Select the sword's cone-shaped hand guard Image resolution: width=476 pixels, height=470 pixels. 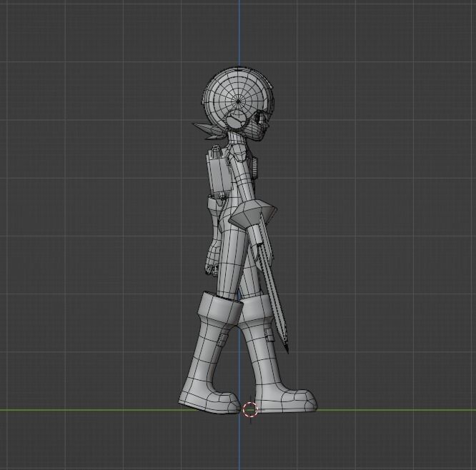pyautogui.click(x=253, y=214)
